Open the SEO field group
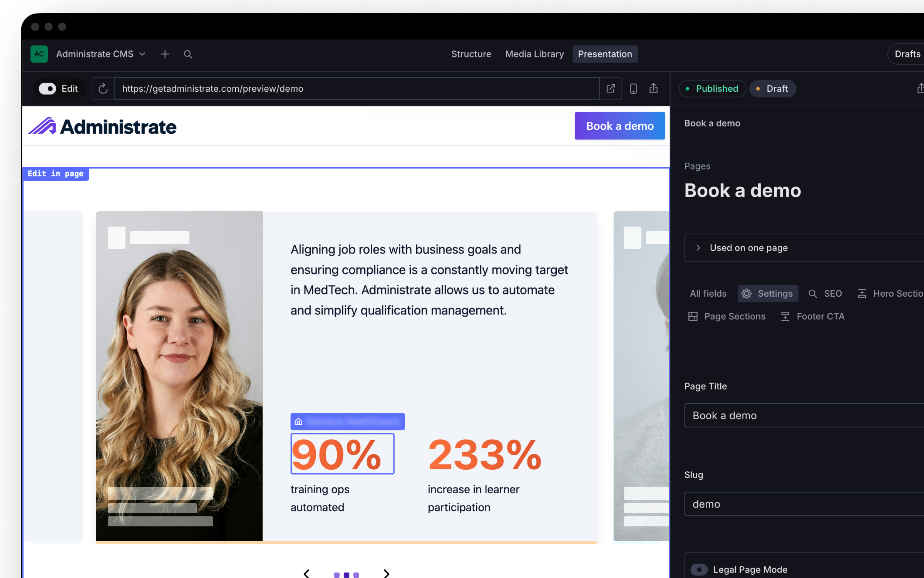The height and width of the screenshot is (578, 924). (x=825, y=294)
